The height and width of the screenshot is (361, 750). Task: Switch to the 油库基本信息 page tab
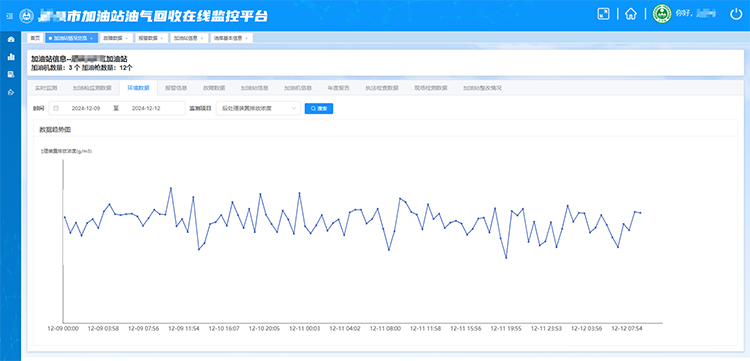pos(232,38)
